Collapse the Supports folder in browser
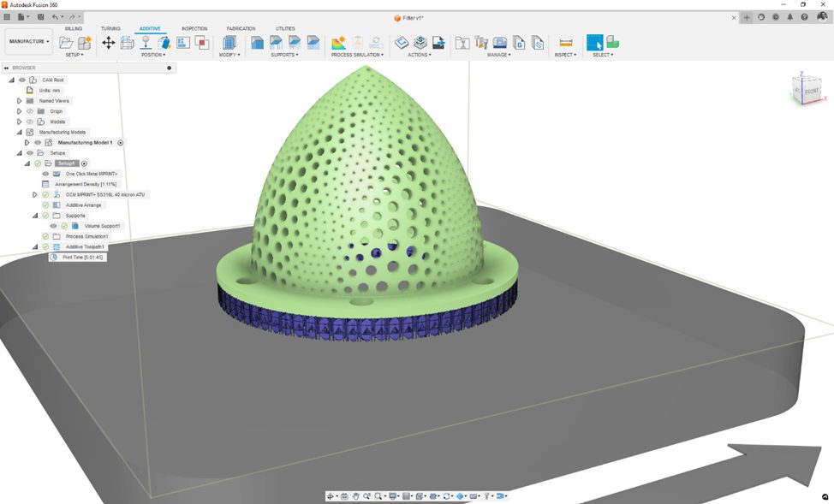Screen dimensions: 834x504 [35, 216]
